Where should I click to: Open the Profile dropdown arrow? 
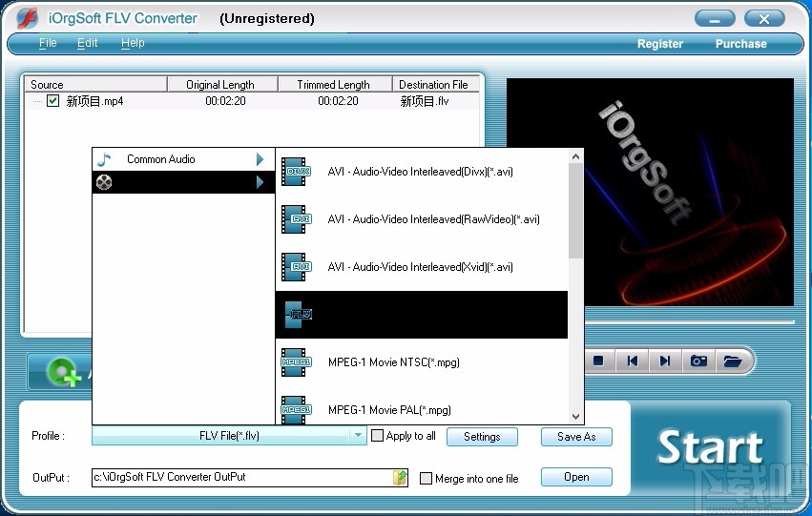tap(358, 436)
